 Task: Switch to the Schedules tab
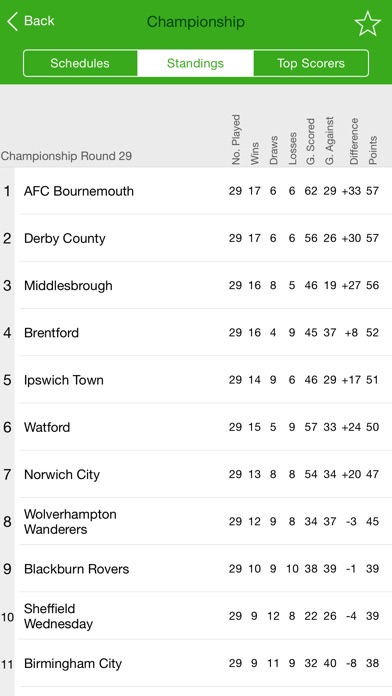80,63
